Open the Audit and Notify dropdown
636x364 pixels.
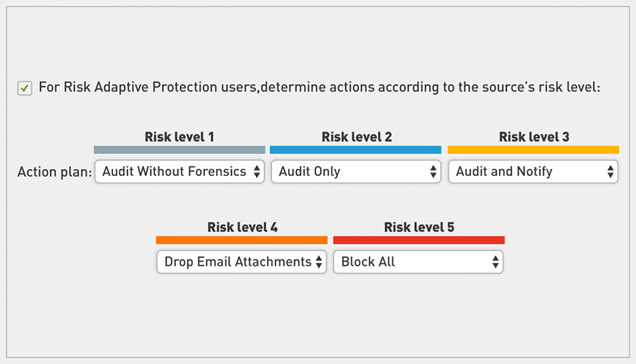tap(534, 172)
